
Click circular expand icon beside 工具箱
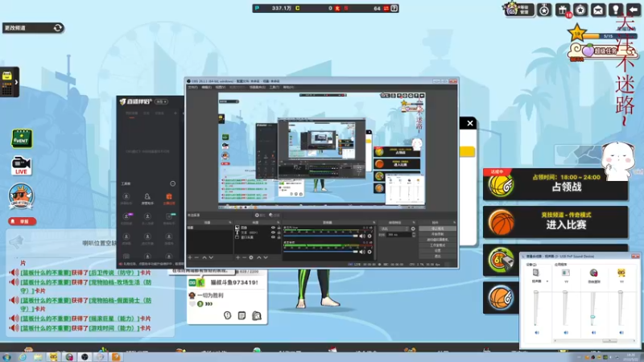pos(172,183)
